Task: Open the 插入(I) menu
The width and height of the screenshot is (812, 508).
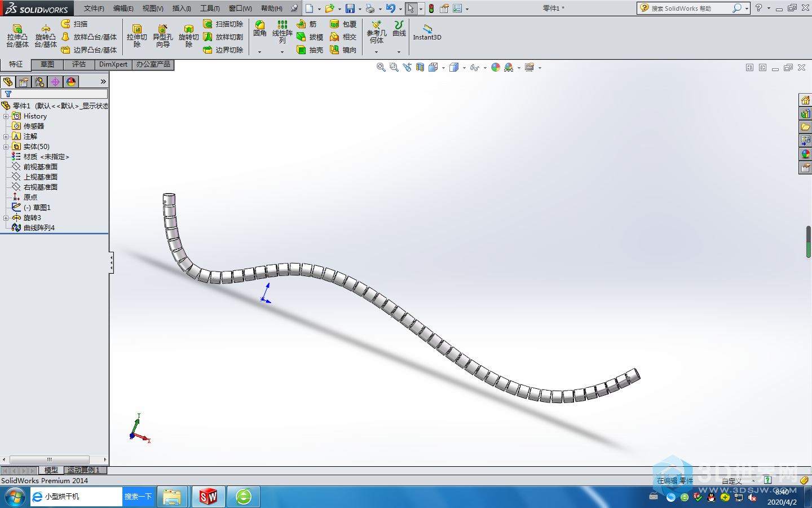Action: click(x=182, y=8)
